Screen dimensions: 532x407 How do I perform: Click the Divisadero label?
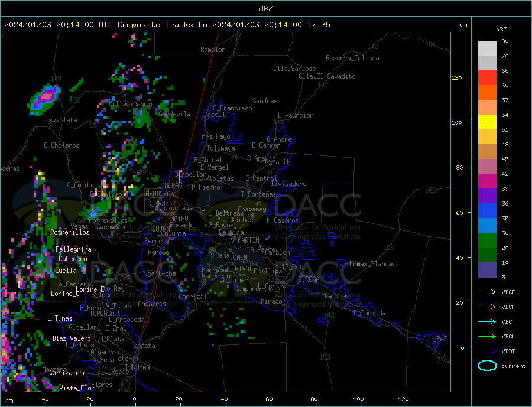[x=288, y=184]
